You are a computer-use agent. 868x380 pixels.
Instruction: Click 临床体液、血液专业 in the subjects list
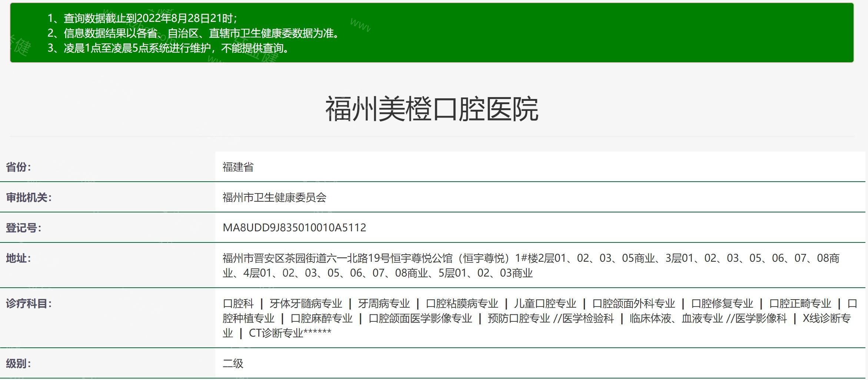click(x=676, y=318)
